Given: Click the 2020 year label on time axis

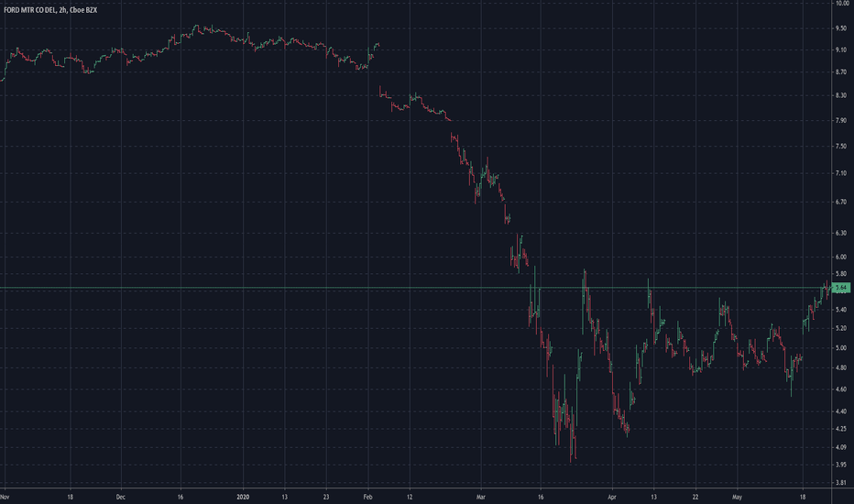Looking at the screenshot, I should 243,497.
